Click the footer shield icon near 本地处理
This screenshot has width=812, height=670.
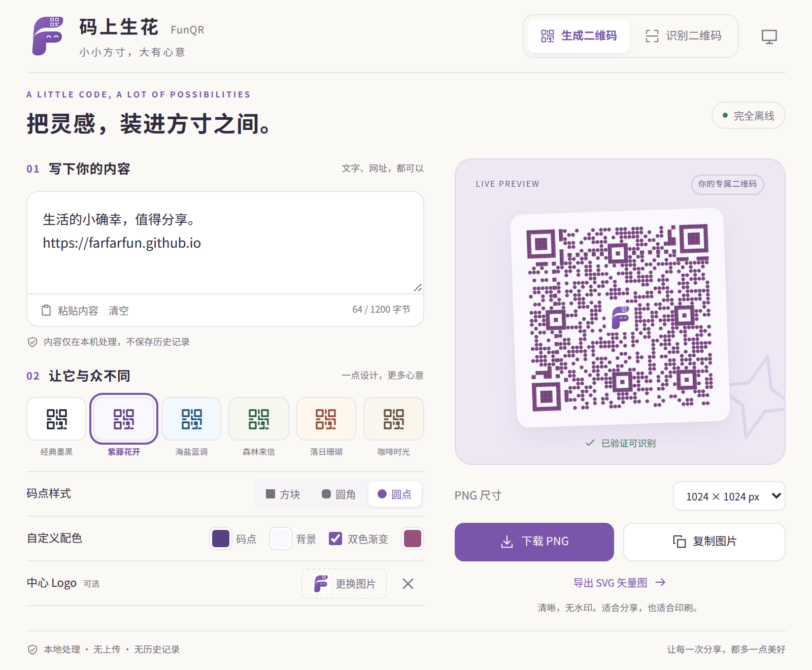[32, 650]
